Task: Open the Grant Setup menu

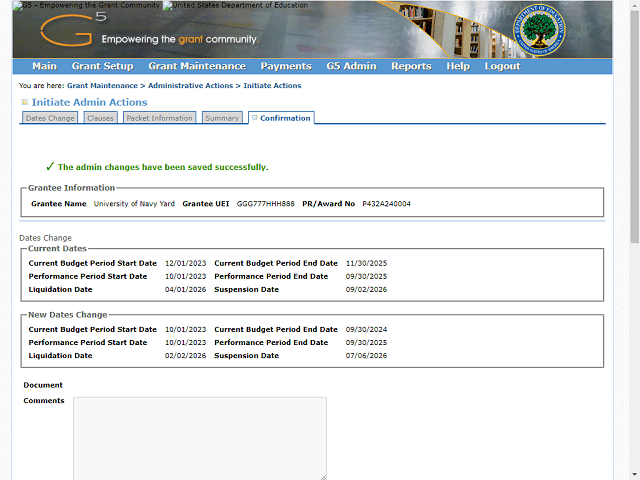Action: point(102,66)
